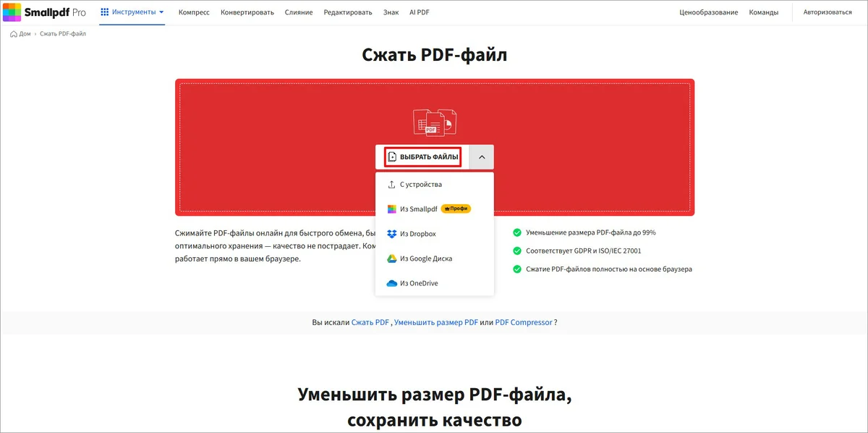The width and height of the screenshot is (868, 433).
Task: Select Из OneDrive upload source
Action: click(435, 283)
